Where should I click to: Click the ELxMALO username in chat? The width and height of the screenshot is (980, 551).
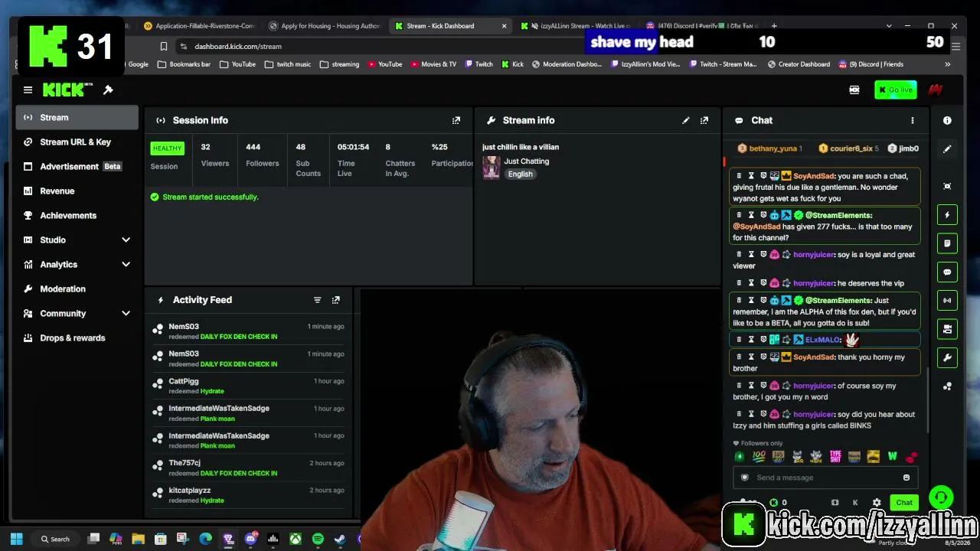click(x=823, y=340)
